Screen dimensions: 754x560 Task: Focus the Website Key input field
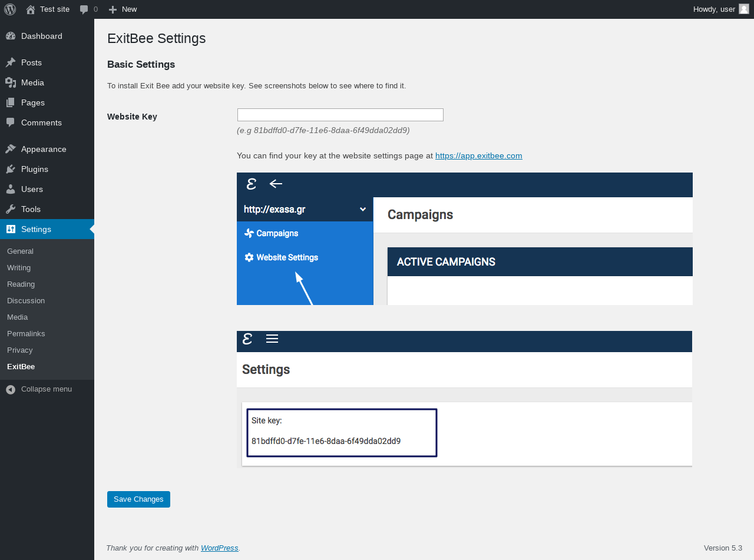pyautogui.click(x=340, y=115)
